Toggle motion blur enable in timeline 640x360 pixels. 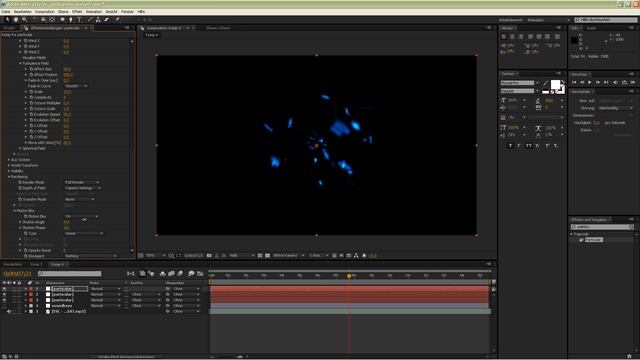tap(180, 273)
